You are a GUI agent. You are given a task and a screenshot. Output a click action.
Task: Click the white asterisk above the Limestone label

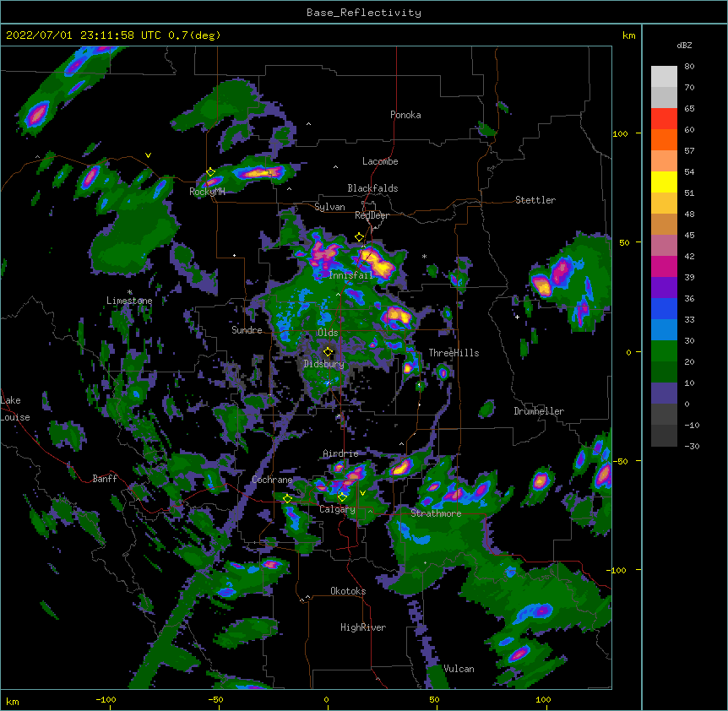pos(129,292)
